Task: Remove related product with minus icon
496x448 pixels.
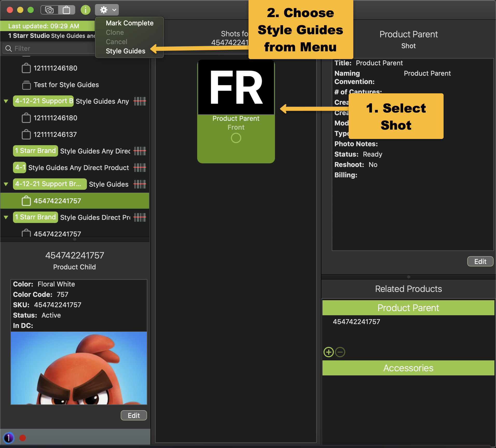Action: 340,352
